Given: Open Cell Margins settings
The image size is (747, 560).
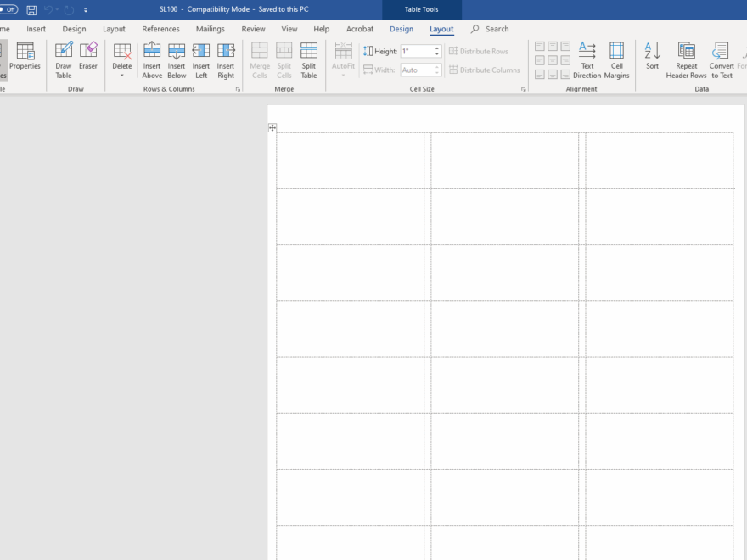Looking at the screenshot, I should pyautogui.click(x=617, y=59).
